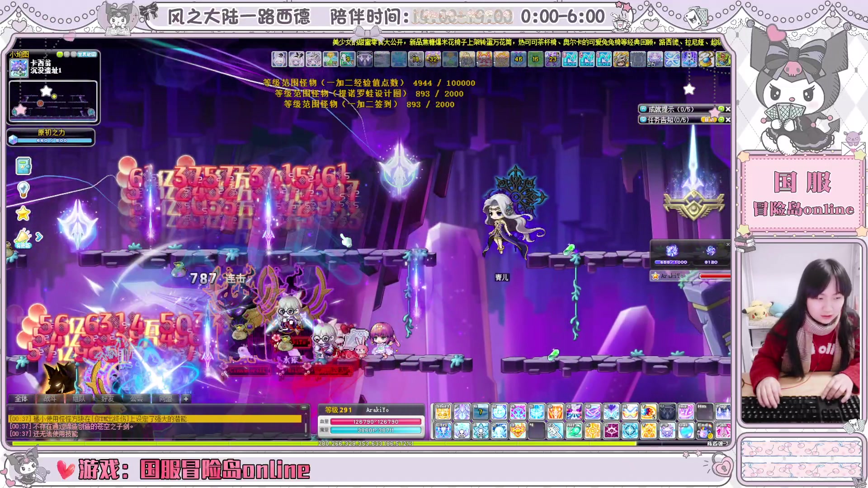Screen dimensions: 868x488
Task: Click the R-key skill slot
Action: pos(629,412)
